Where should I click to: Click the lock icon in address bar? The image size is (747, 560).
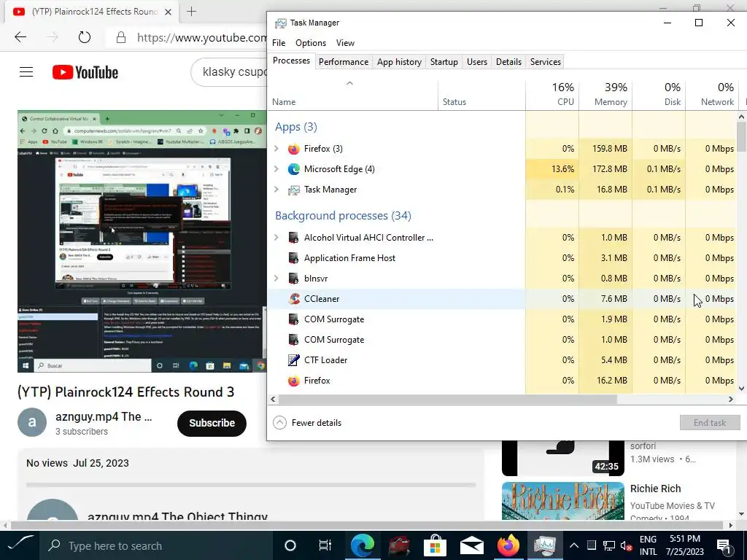click(121, 38)
